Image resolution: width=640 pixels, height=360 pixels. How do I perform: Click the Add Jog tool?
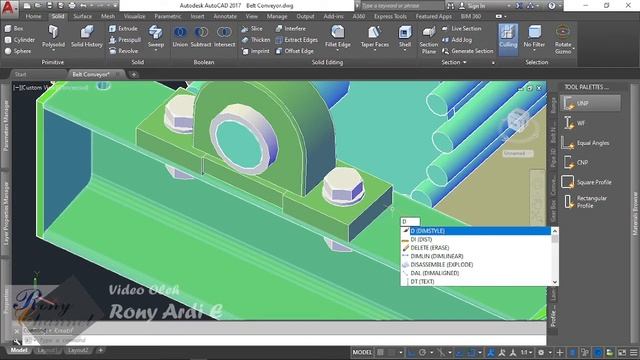457,40
